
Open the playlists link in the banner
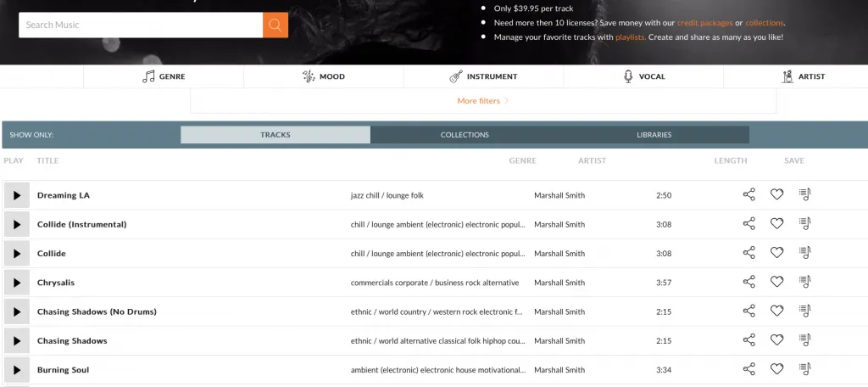pos(630,37)
